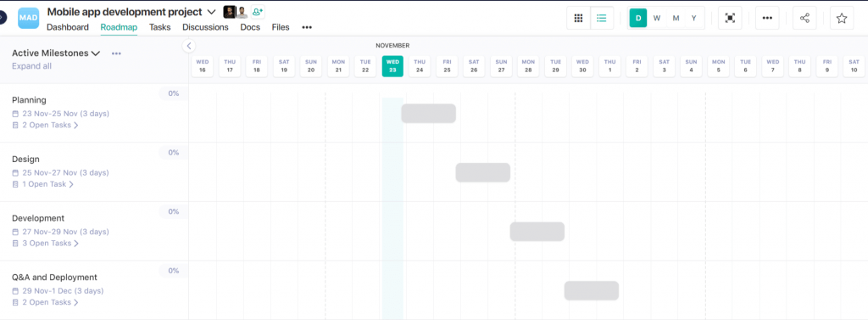Open fullscreen focus mode icon

[730, 19]
